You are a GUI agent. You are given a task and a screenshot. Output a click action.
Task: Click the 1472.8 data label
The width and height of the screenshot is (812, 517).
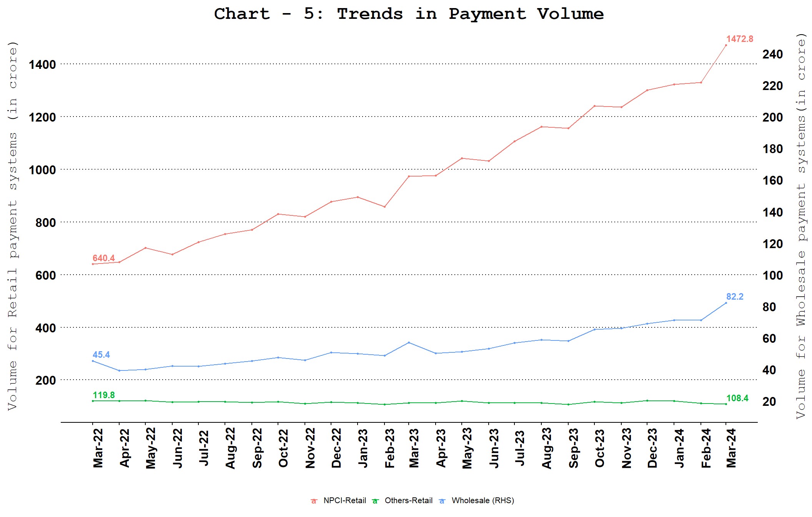tap(739, 39)
